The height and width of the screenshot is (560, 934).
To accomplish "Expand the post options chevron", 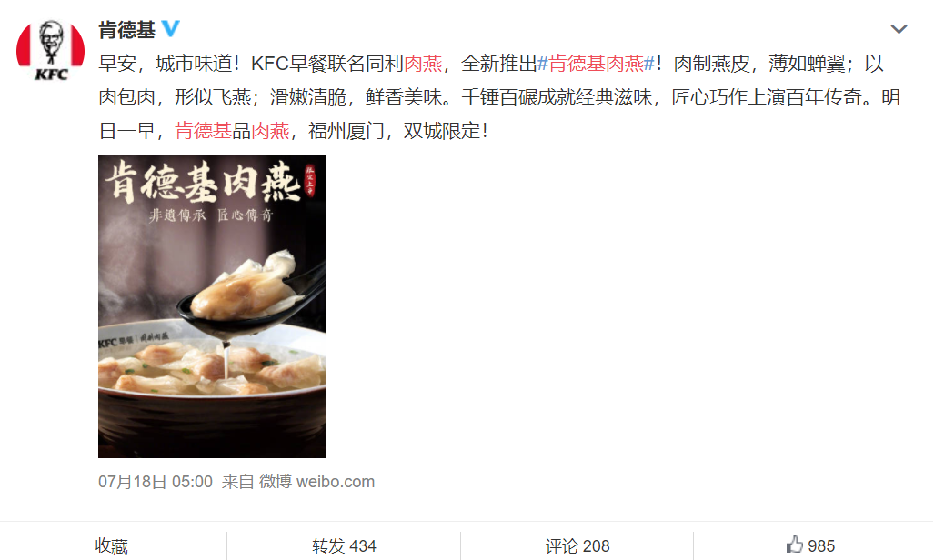I will click(x=899, y=28).
